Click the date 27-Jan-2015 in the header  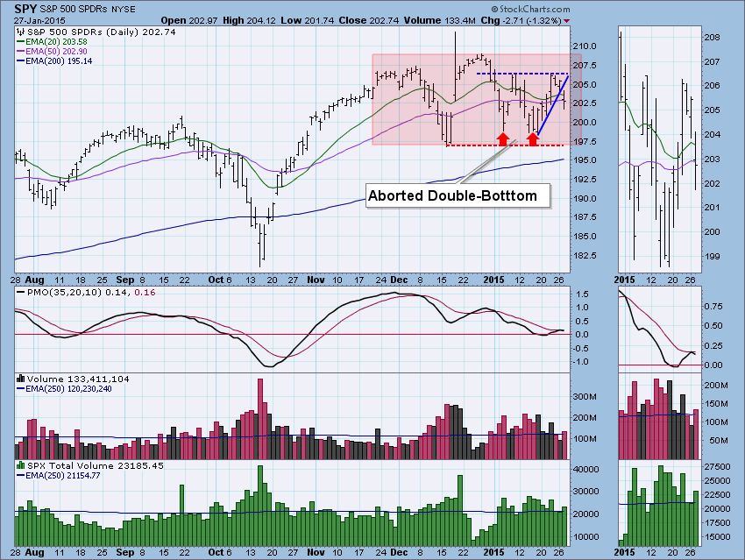[x=39, y=21]
